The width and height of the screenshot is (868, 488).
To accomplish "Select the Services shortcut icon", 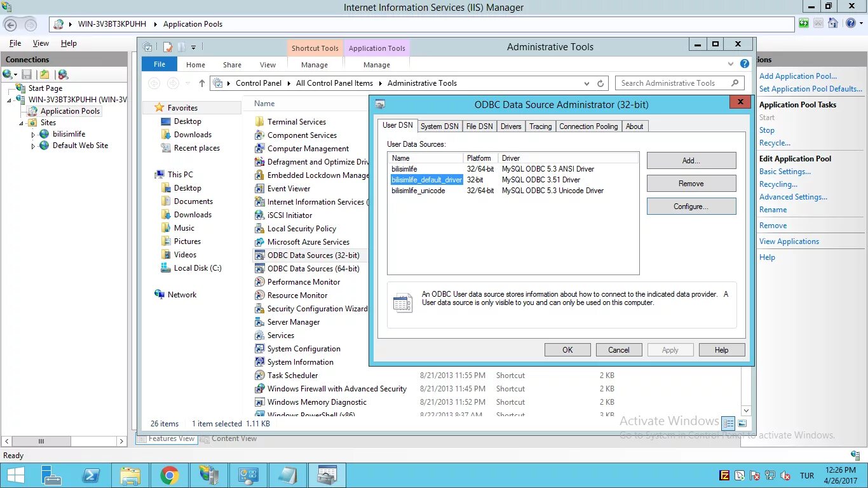I will [259, 335].
